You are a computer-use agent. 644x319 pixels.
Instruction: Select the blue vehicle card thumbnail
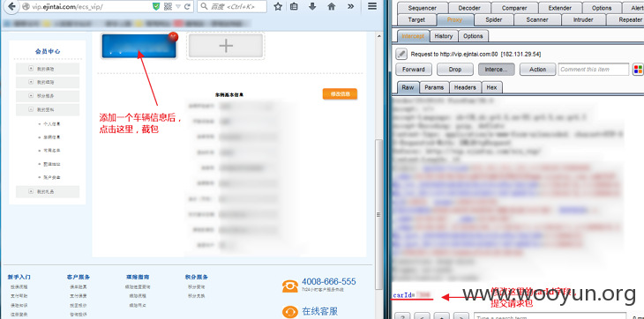click(x=139, y=46)
